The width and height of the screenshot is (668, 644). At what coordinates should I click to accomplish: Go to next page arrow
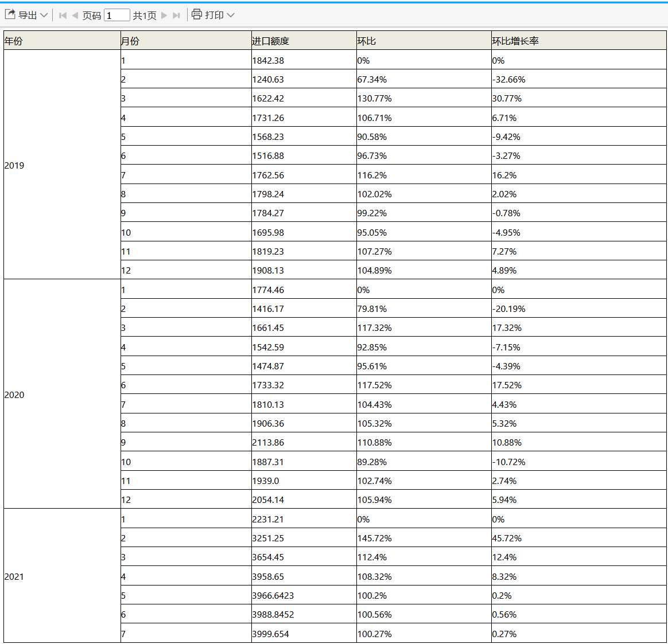[x=164, y=15]
